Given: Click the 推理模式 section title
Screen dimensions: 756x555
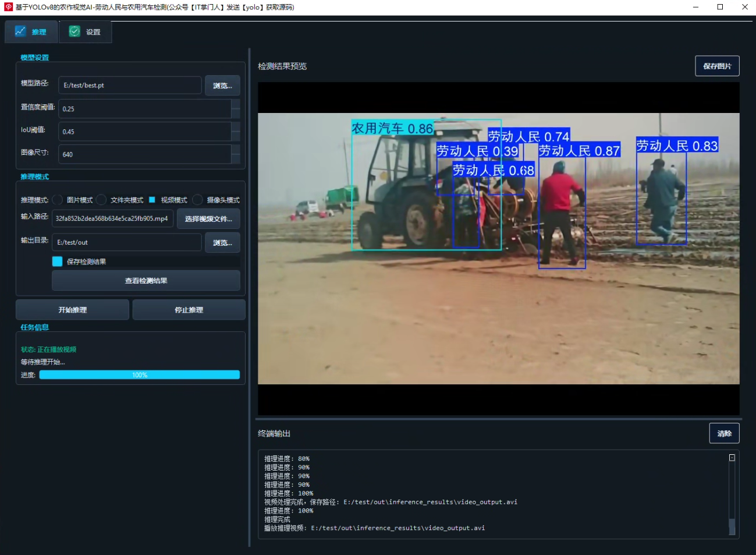Looking at the screenshot, I should point(34,176).
